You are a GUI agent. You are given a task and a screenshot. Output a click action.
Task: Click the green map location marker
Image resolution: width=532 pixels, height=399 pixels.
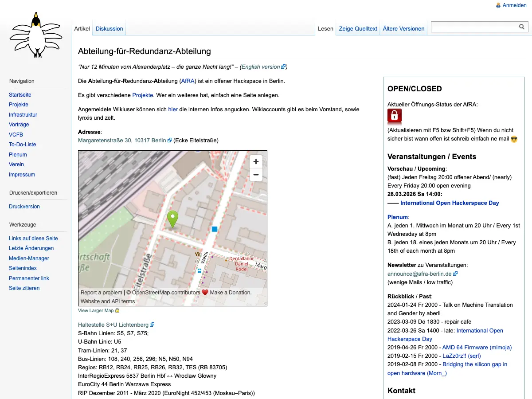[x=172, y=219]
